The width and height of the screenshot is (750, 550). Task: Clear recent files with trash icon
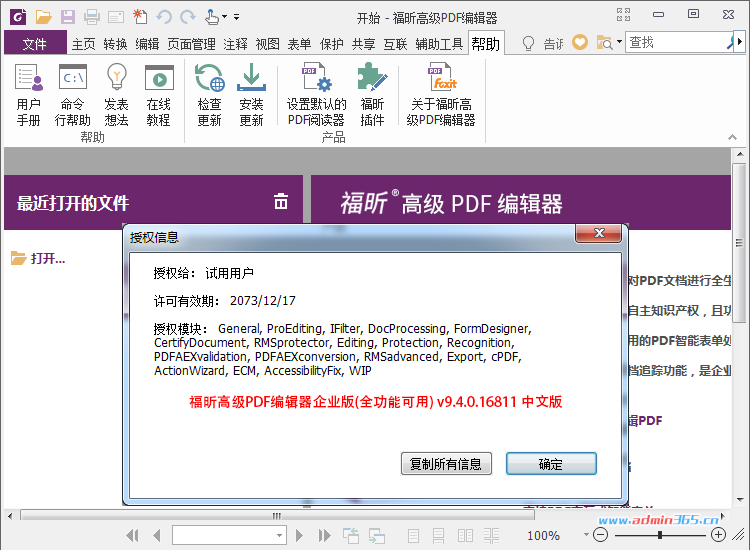click(x=281, y=201)
